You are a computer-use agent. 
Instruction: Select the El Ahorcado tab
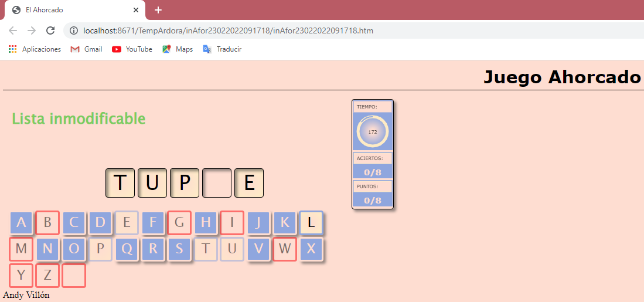click(x=75, y=10)
